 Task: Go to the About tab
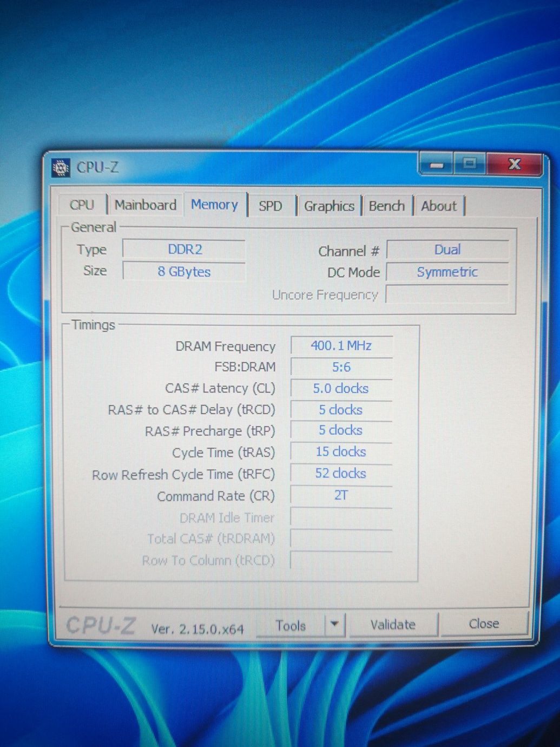[439, 206]
